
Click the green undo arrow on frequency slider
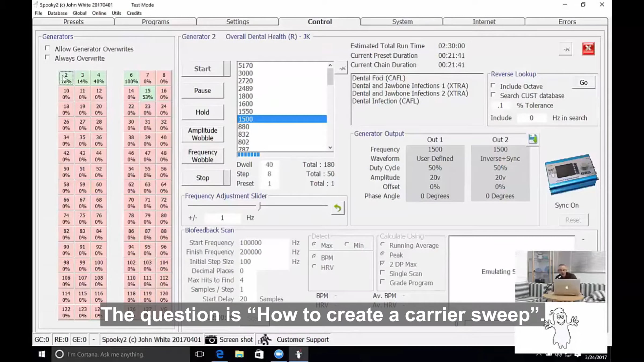point(338,208)
